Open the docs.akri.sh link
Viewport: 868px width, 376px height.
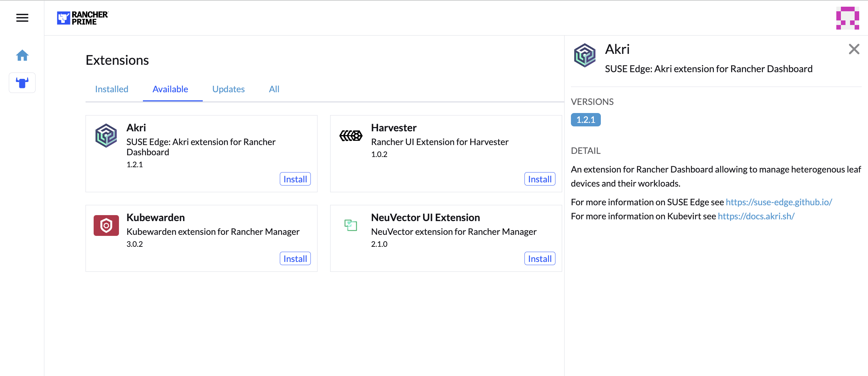(756, 216)
